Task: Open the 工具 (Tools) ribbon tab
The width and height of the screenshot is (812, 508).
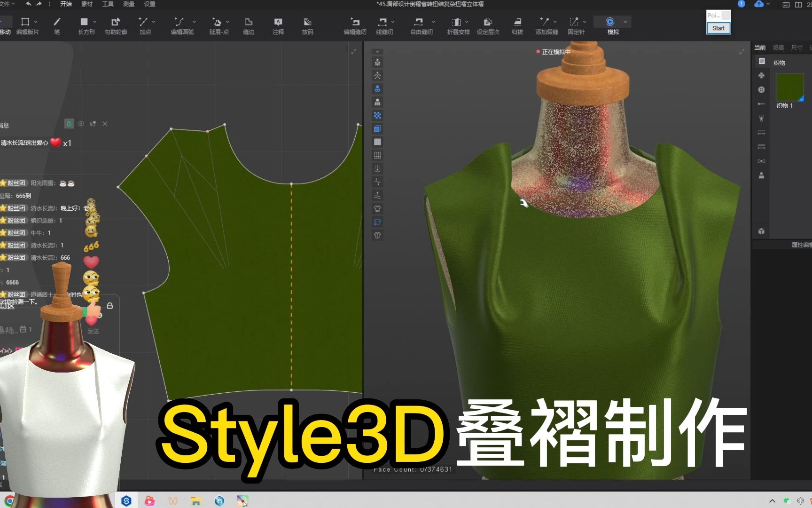Action: click(x=108, y=4)
